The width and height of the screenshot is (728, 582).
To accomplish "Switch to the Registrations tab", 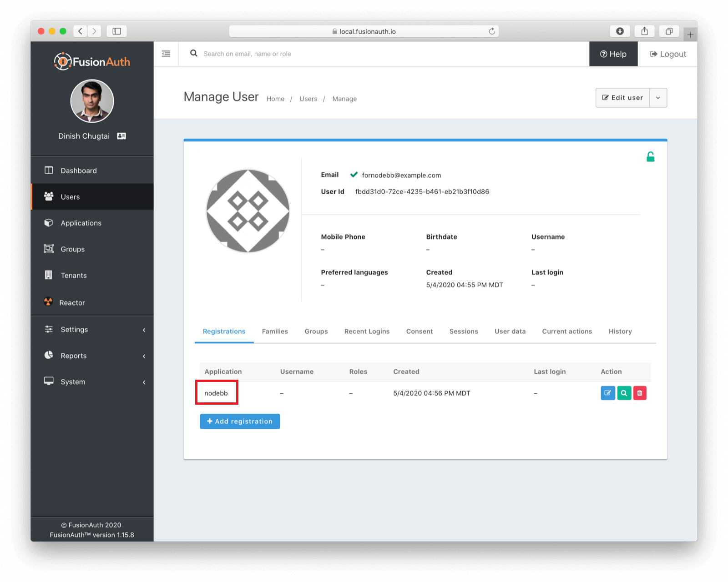I will [224, 331].
